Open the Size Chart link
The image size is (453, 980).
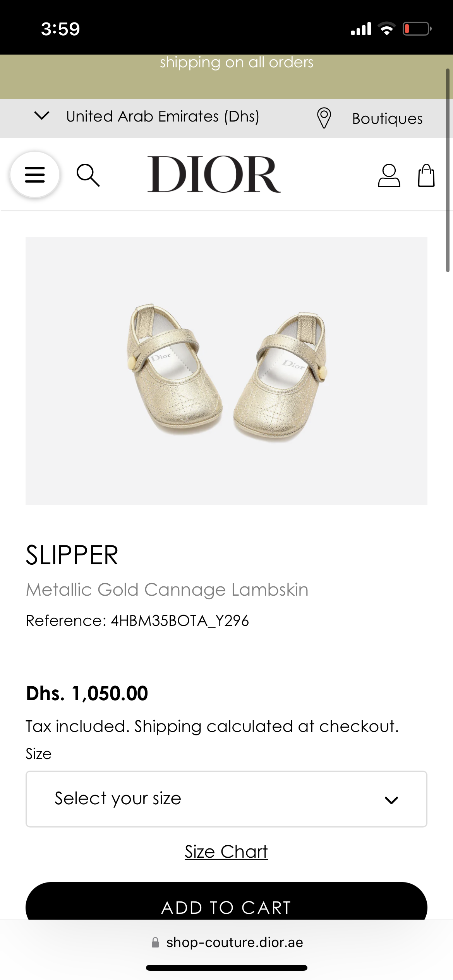pos(226,852)
